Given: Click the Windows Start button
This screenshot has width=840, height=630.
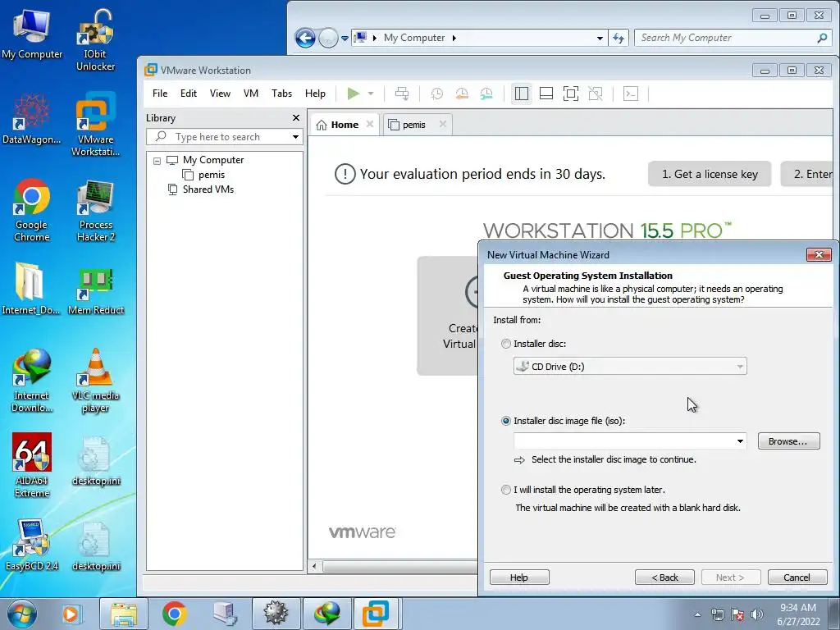Looking at the screenshot, I should 22,614.
